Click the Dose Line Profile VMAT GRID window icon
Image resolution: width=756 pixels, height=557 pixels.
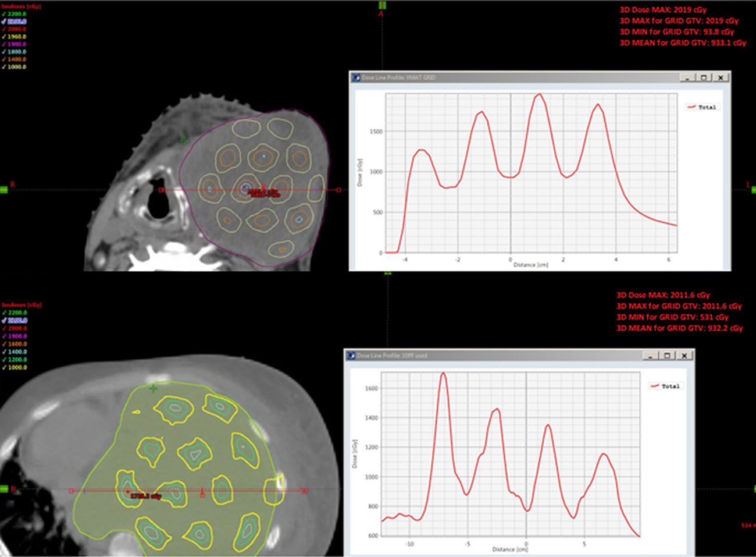[x=355, y=77]
